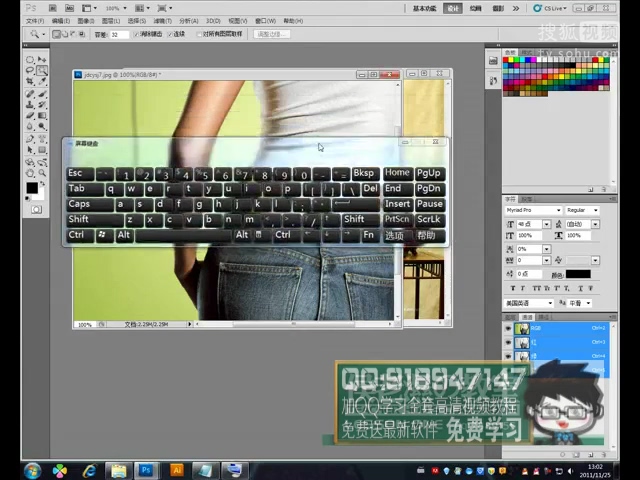Select the Elliptical Marquee tool
Viewport: 640px width, 480px height.
(30, 60)
